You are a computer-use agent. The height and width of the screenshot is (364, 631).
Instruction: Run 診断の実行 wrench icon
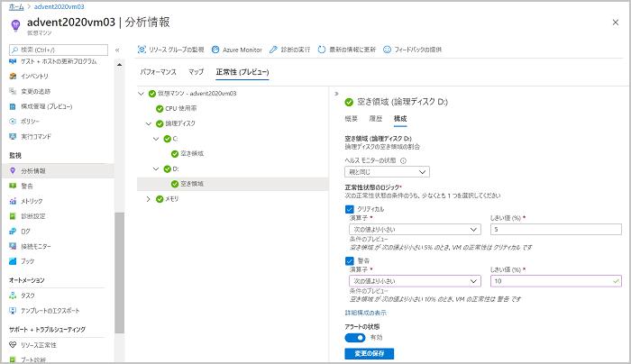[x=273, y=50]
